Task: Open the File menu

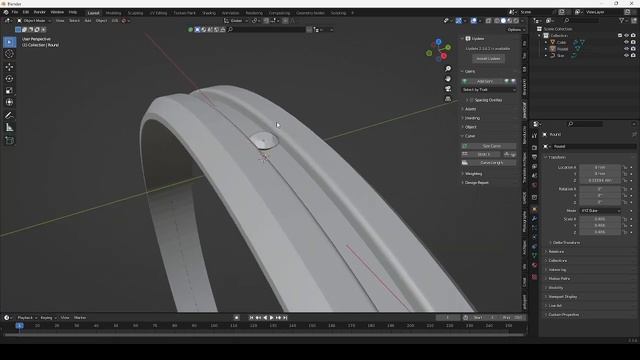Action: [x=15, y=12]
